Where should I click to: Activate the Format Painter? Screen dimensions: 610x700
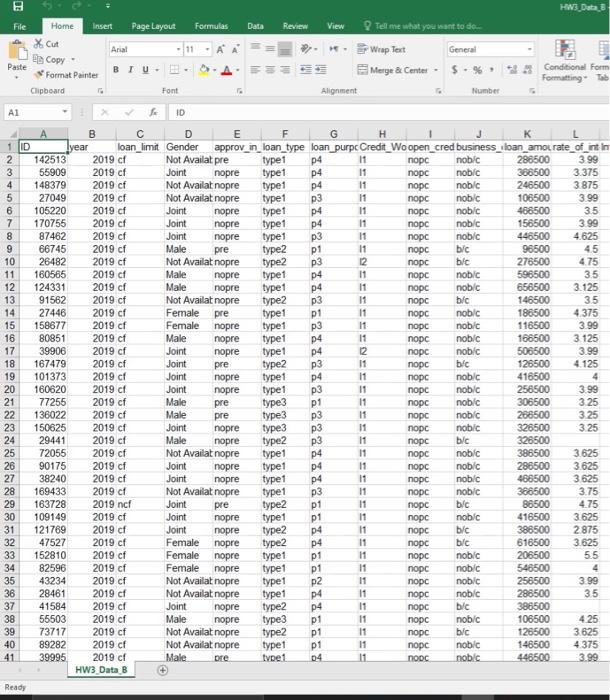pos(66,75)
